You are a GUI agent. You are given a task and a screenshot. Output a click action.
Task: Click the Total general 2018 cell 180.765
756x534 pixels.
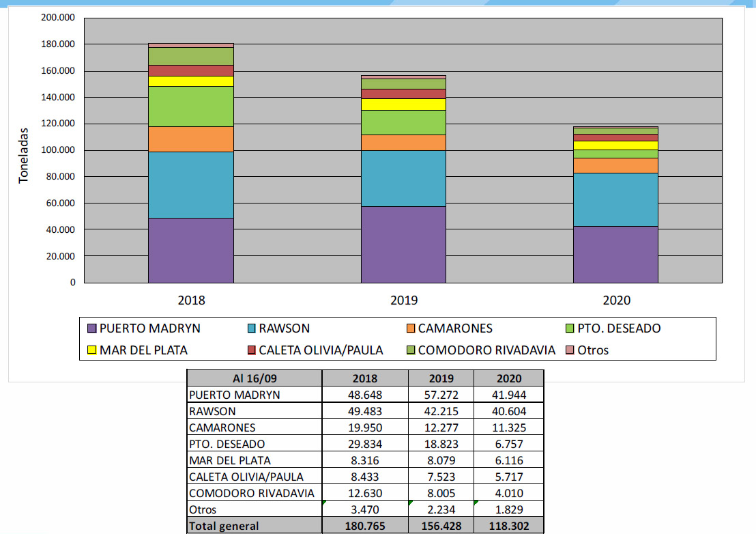point(364,526)
